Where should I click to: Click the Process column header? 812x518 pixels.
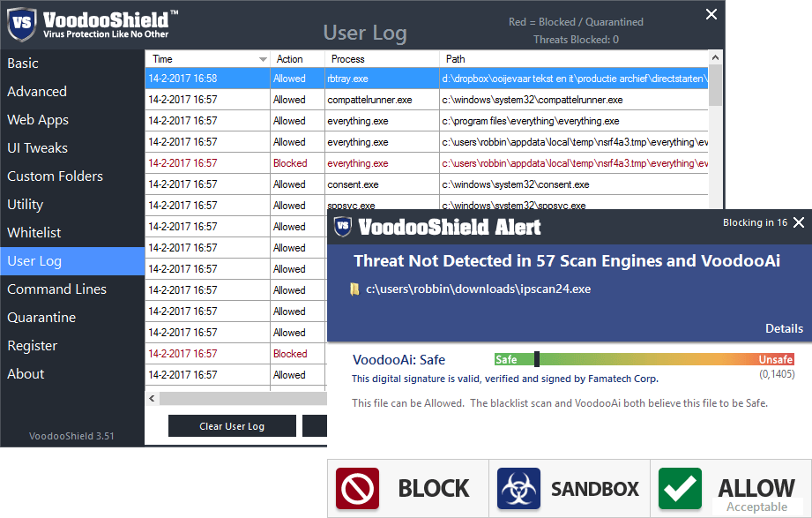(x=382, y=59)
